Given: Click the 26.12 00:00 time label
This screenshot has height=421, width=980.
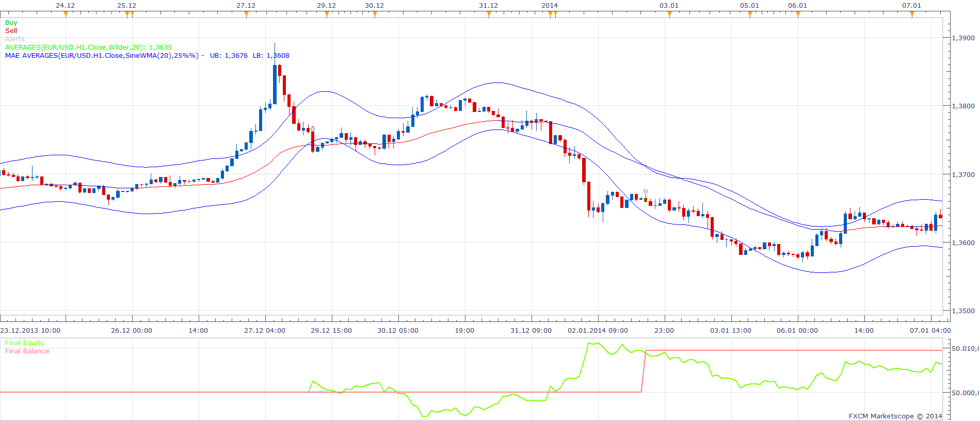Looking at the screenshot, I should (x=132, y=331).
